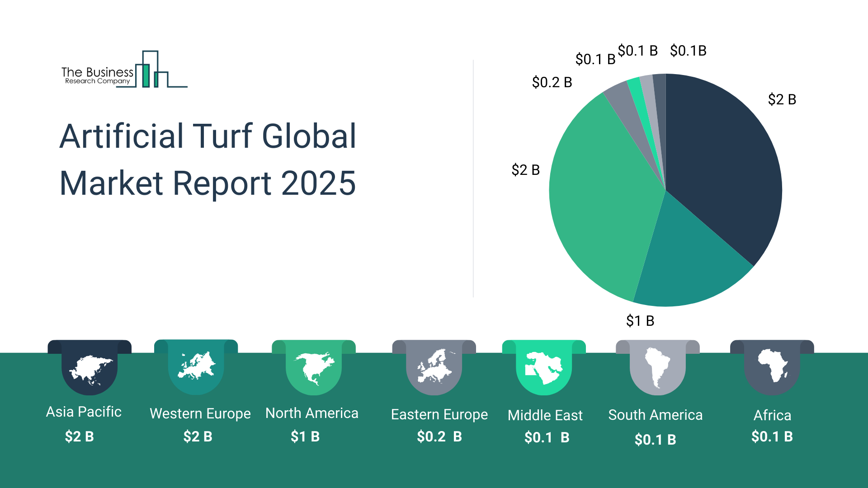Viewport: 868px width, 488px height.
Task: Click the Middle East map icon
Action: 544,368
